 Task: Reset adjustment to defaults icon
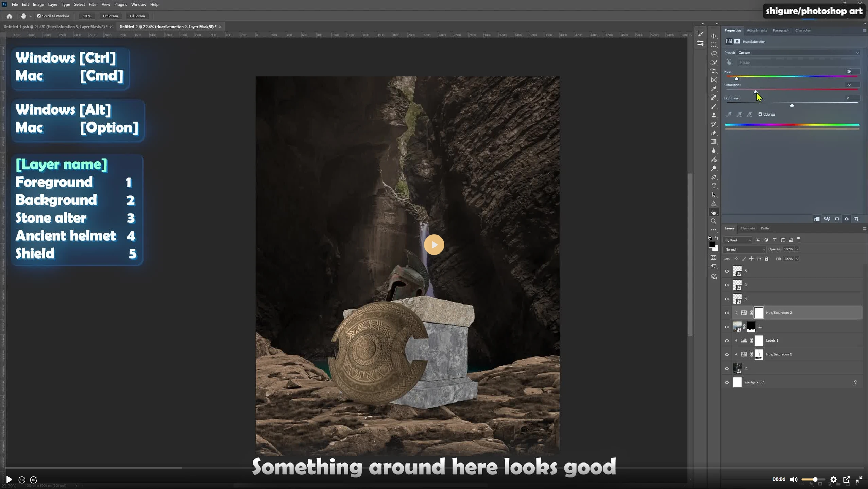click(x=837, y=219)
